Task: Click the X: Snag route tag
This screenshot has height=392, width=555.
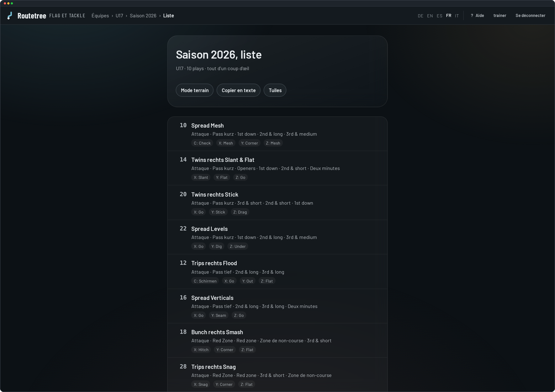Action: tap(201, 384)
